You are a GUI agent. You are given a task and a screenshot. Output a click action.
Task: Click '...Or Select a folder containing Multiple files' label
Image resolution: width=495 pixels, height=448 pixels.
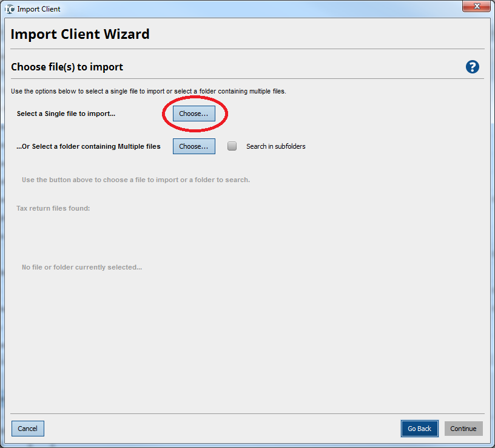(x=89, y=146)
